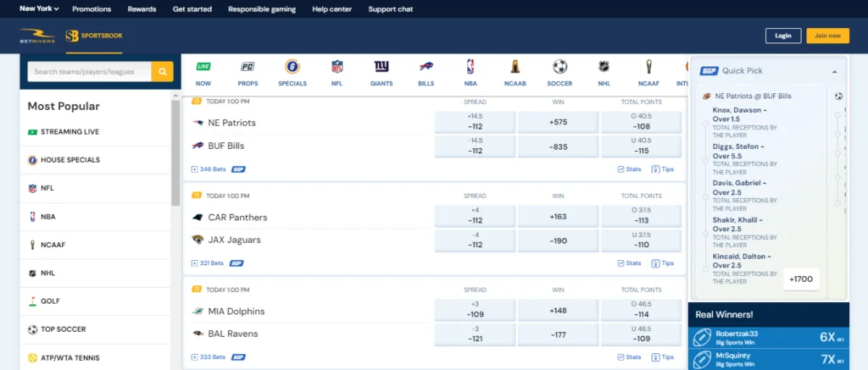
Task: Select BAL Ravens spread -3 at -121
Action: [x=475, y=334]
